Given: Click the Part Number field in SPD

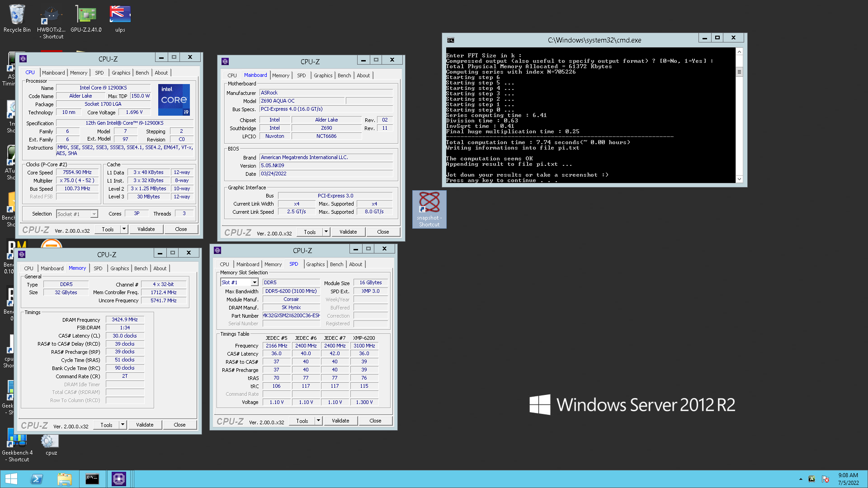Looking at the screenshot, I should click(x=291, y=315).
